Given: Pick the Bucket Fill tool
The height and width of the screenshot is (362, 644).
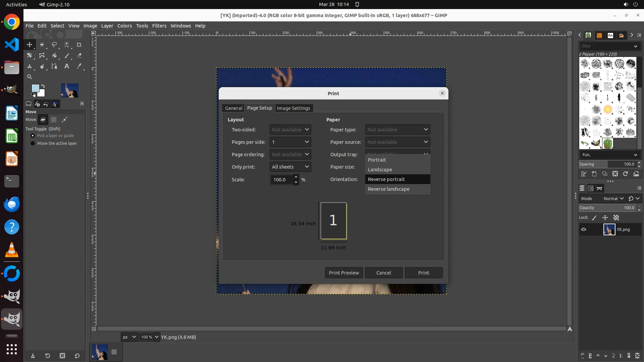Looking at the screenshot, I should pos(54,56).
